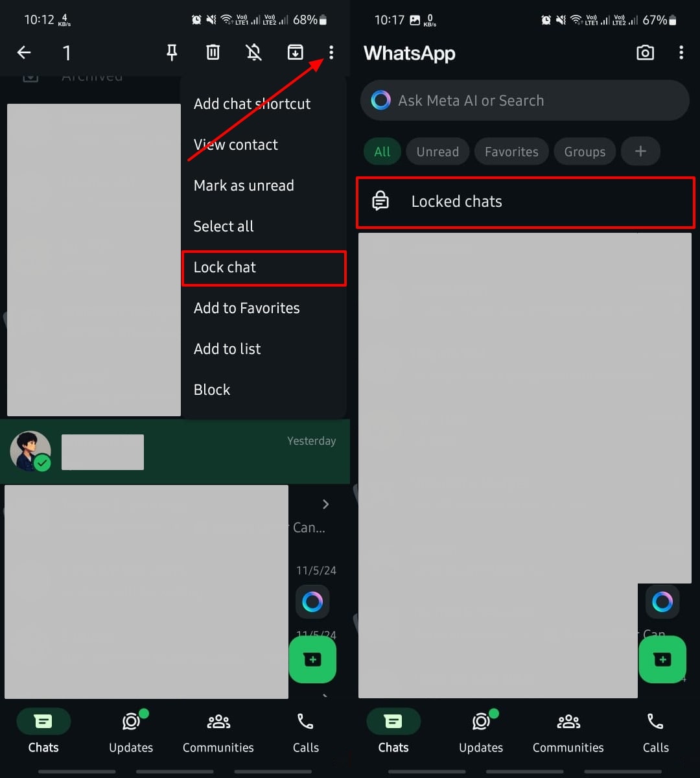Open three-dot overflow menu in left screen
Viewport: 700px width, 778px height.
pyautogui.click(x=331, y=53)
